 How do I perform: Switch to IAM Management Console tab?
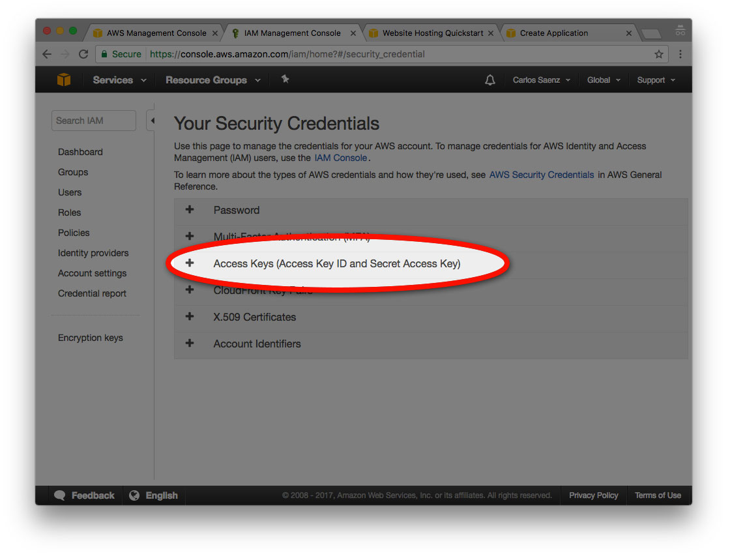coord(293,33)
